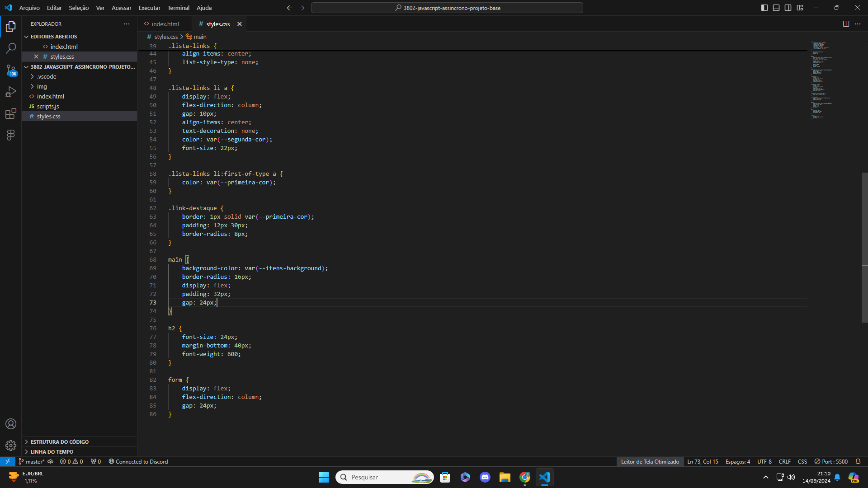This screenshot has width=868, height=488.
Task: Change encoding via UTF-8 indicator
Action: coord(764,461)
